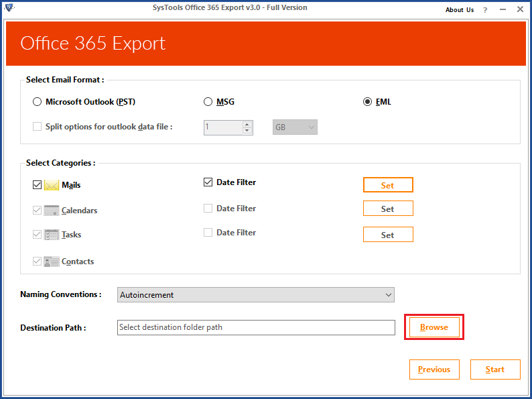Click the Contacts category label

78,262
